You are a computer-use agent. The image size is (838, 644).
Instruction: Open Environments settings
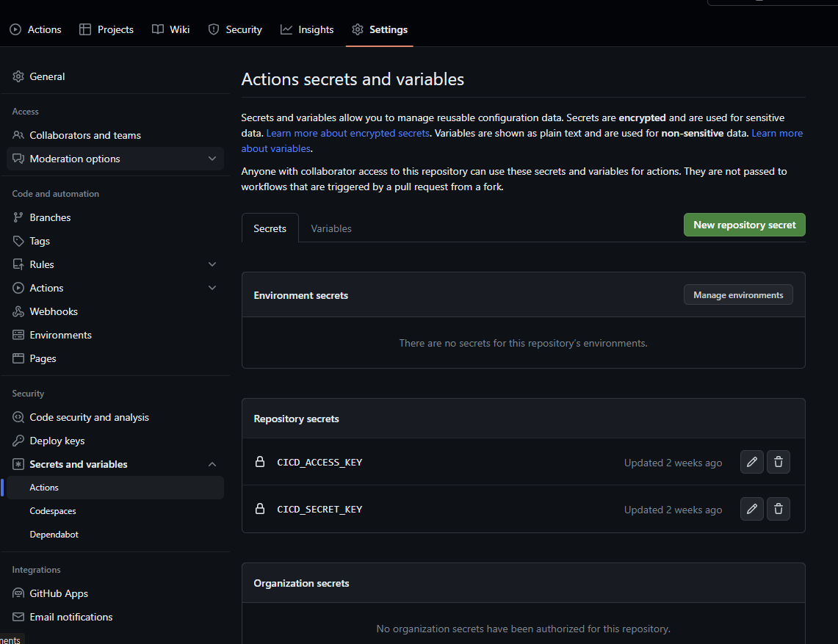point(115,335)
